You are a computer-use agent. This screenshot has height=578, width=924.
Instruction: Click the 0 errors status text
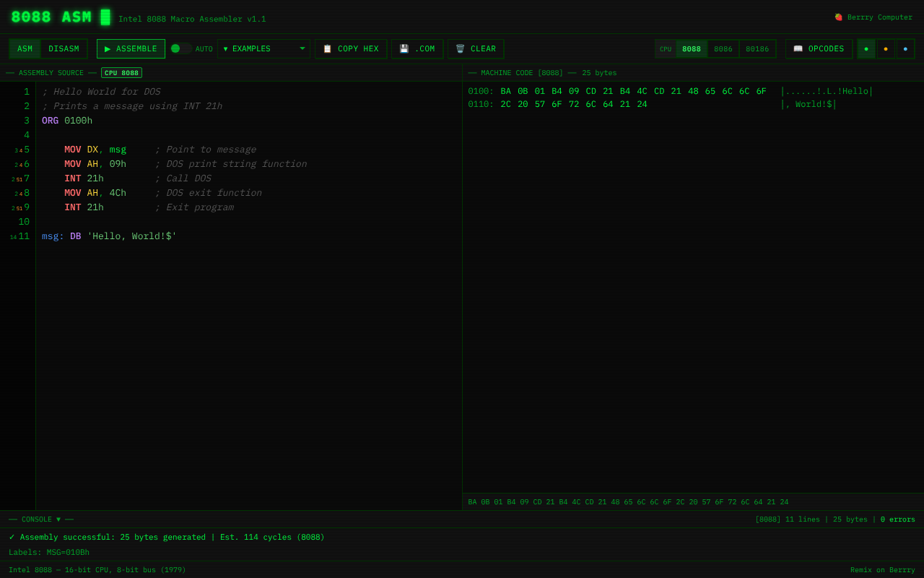897,519
